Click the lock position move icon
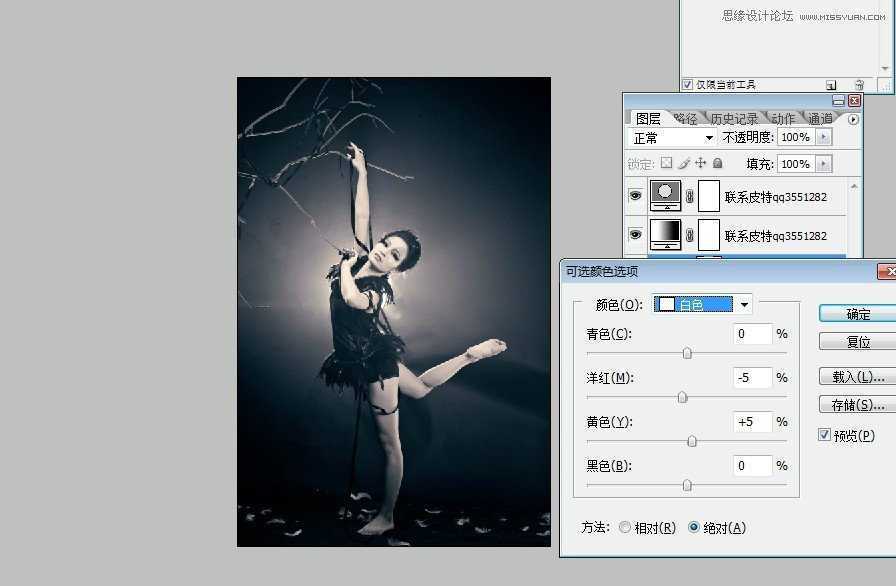The width and height of the screenshot is (896, 586). pyautogui.click(x=701, y=163)
